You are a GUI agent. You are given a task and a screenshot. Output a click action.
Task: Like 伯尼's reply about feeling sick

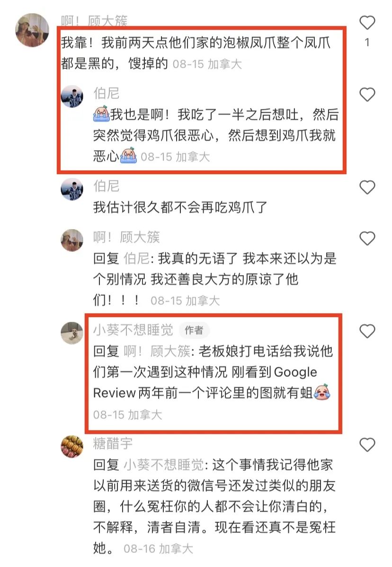click(367, 95)
